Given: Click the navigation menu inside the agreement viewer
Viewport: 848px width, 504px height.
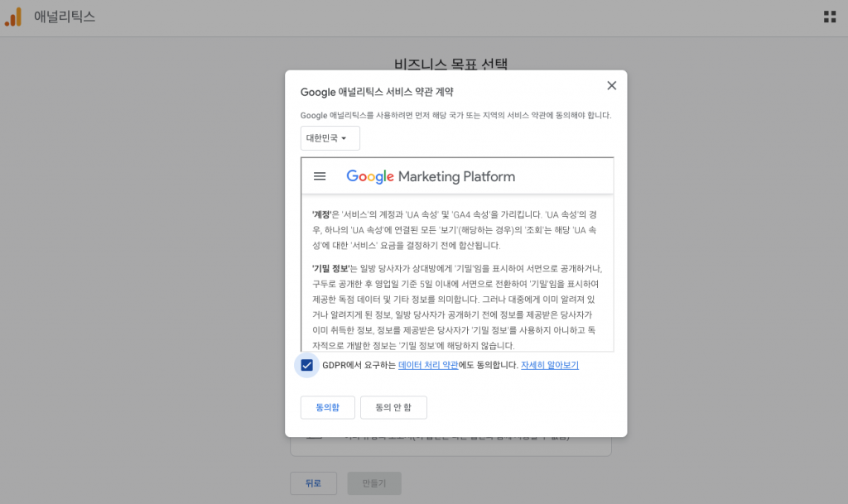Looking at the screenshot, I should point(320,175).
